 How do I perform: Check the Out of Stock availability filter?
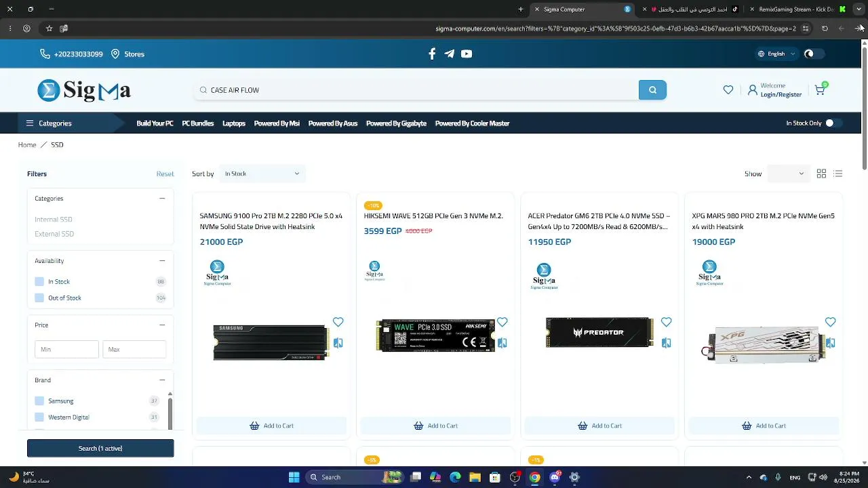[x=39, y=298]
